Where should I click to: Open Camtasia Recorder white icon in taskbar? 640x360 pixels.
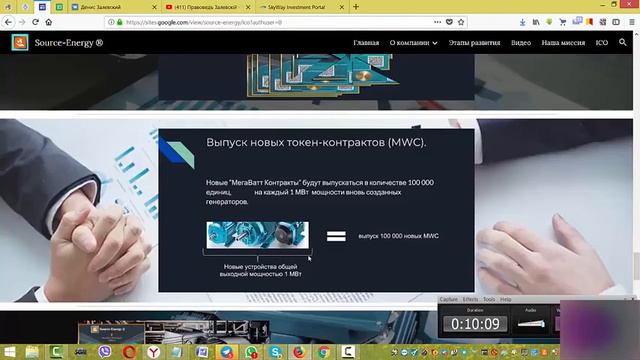(348, 352)
